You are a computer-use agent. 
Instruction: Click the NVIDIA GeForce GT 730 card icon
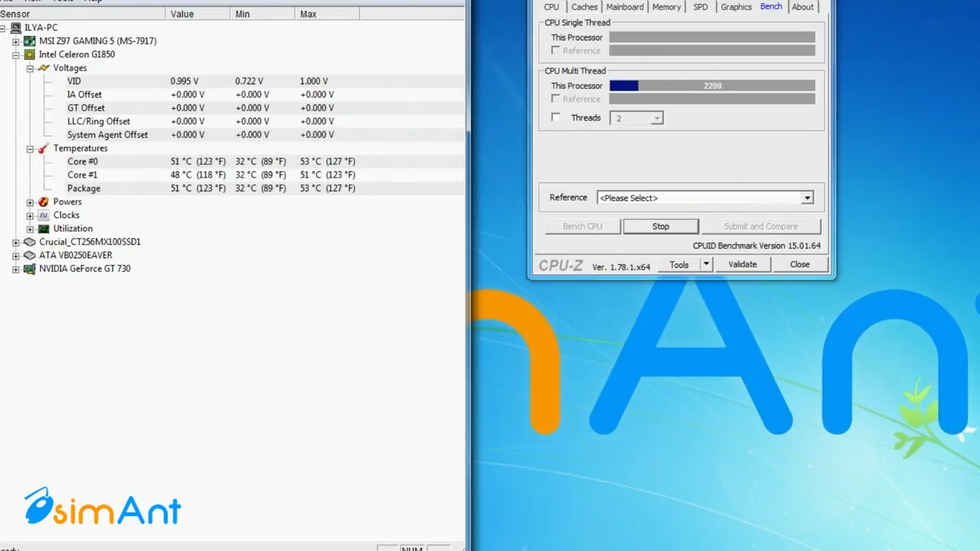29,269
